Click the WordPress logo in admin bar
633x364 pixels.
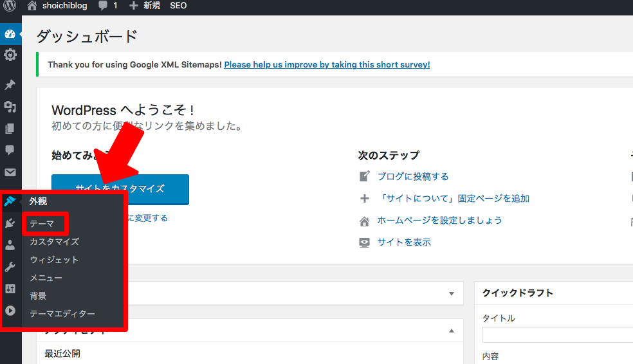point(10,6)
